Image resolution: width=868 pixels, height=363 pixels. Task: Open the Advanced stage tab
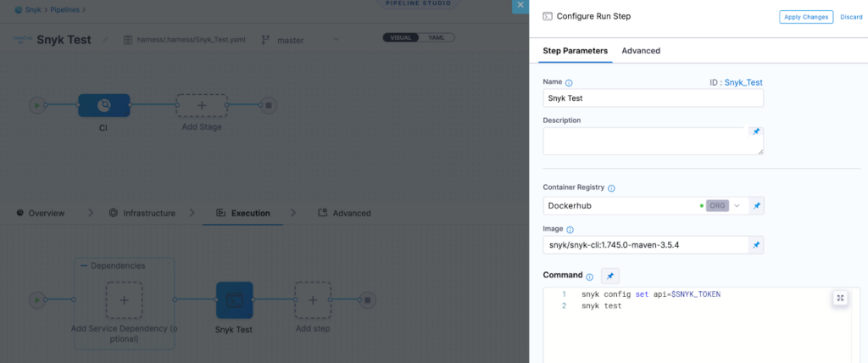point(344,213)
